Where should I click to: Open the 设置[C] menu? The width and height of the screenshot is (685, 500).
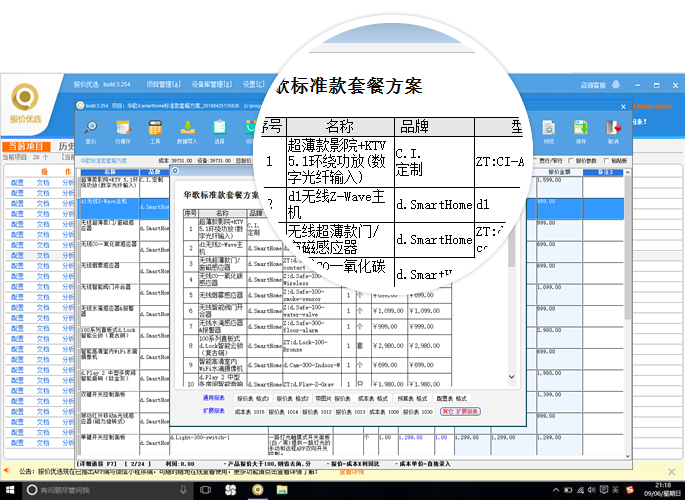pos(253,84)
